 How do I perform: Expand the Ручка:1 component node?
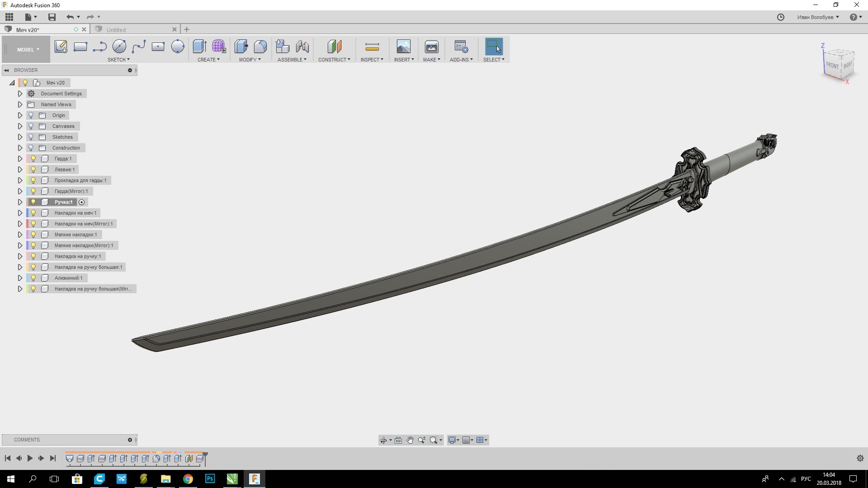[20, 202]
